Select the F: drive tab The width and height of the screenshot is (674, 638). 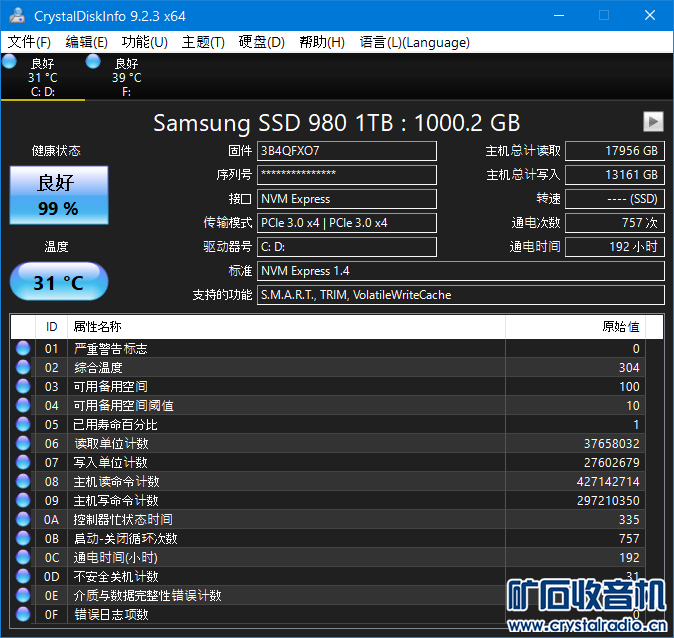[x=126, y=77]
